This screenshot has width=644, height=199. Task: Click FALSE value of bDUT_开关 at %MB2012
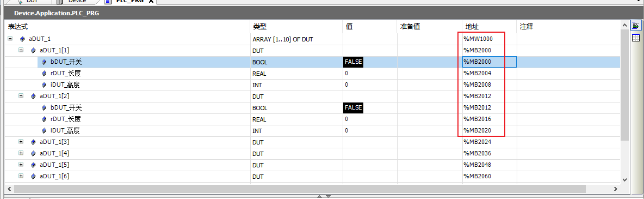click(353, 107)
